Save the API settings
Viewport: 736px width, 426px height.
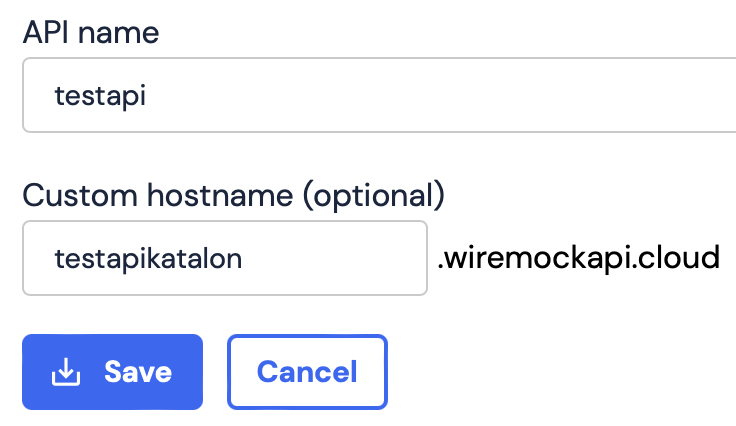coord(112,372)
